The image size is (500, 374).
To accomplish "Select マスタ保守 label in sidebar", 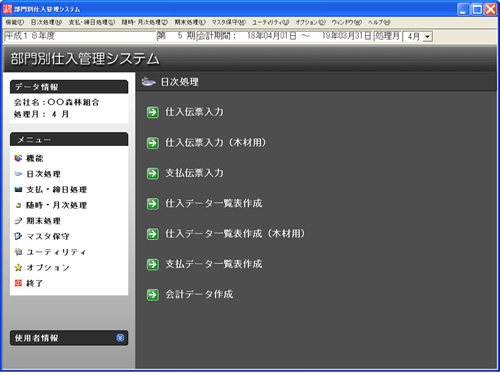I will click(x=48, y=236).
